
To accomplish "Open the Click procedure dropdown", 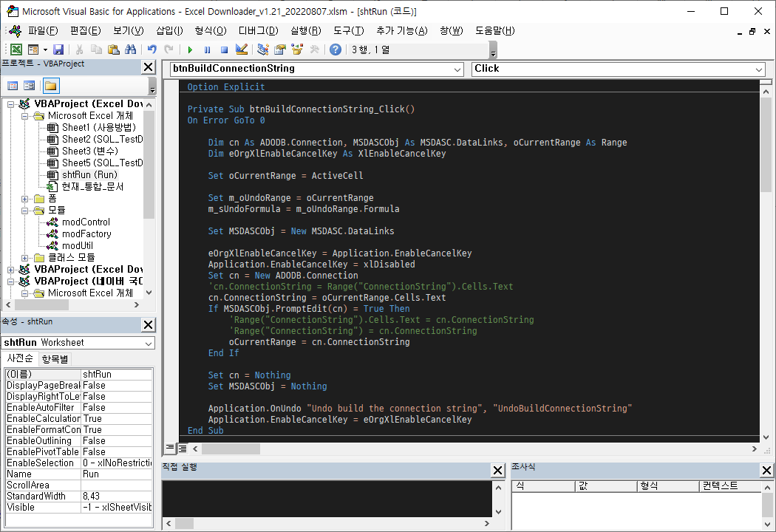I will pos(759,69).
